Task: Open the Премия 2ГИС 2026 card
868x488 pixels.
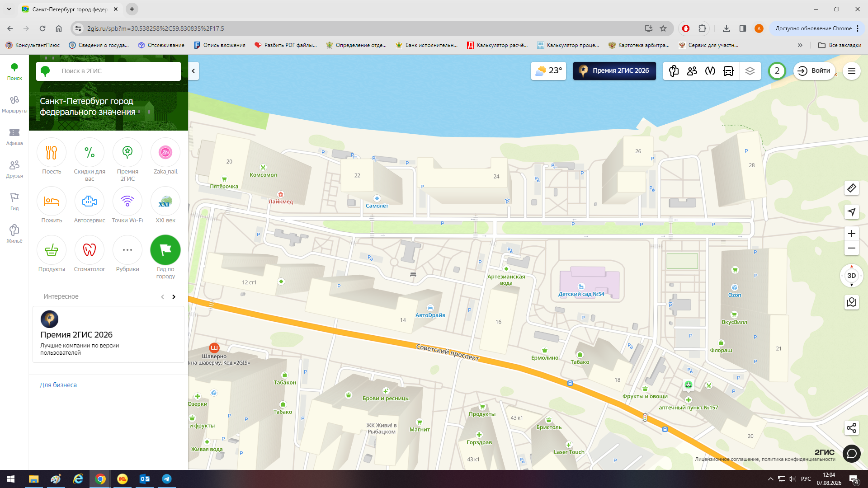Action: pyautogui.click(x=108, y=334)
